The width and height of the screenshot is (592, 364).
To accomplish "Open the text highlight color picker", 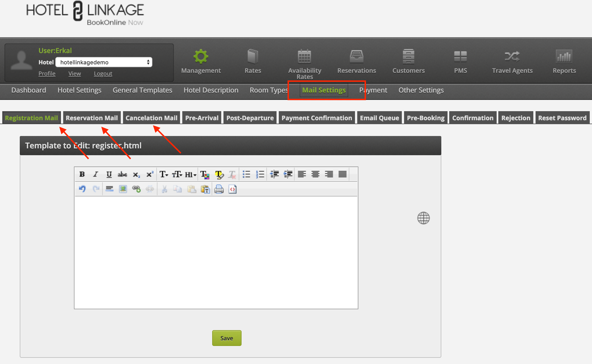I will (x=219, y=175).
